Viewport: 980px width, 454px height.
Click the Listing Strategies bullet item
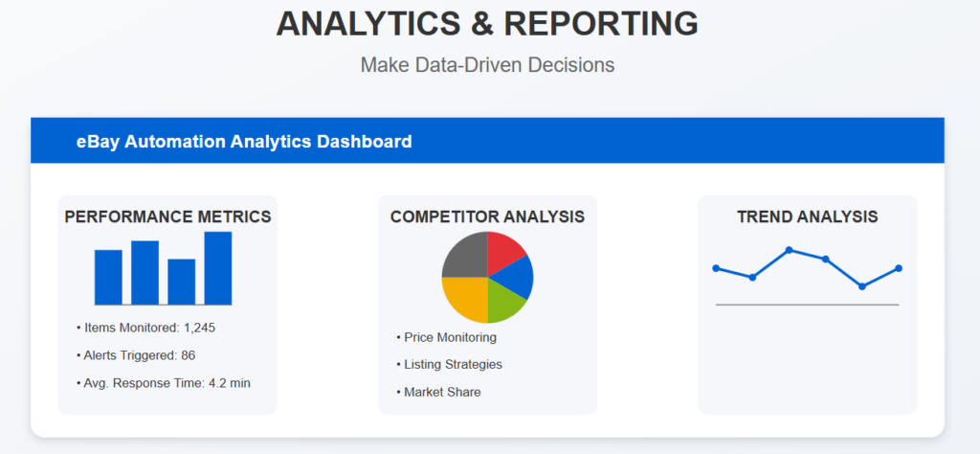453,365
